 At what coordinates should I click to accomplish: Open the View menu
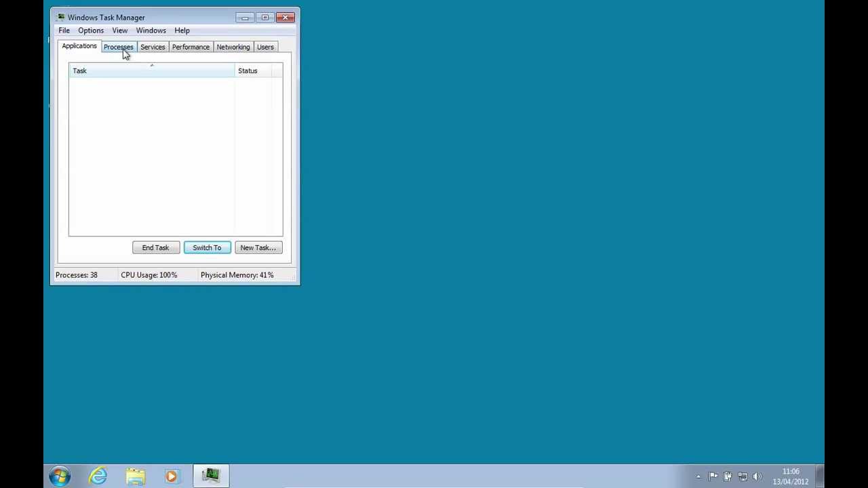coord(119,30)
